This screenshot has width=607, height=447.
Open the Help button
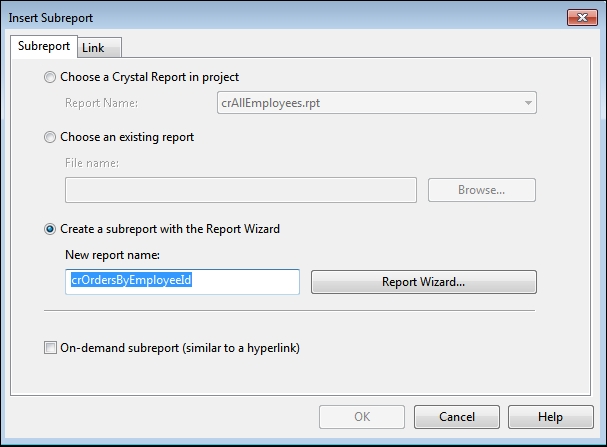tap(550, 417)
